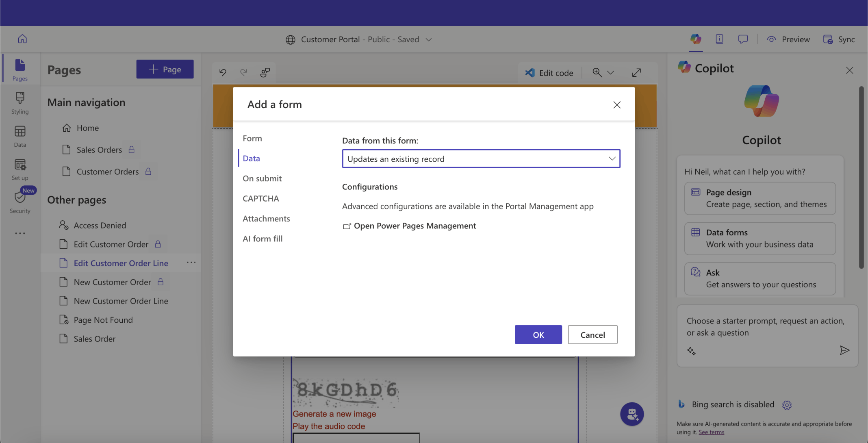
Task: Open the feedback comment icon in header
Action: pyautogui.click(x=743, y=39)
